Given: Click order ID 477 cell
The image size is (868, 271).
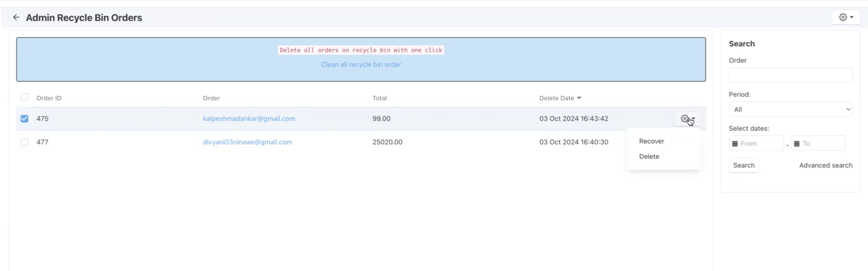Looking at the screenshot, I should pos(42,142).
